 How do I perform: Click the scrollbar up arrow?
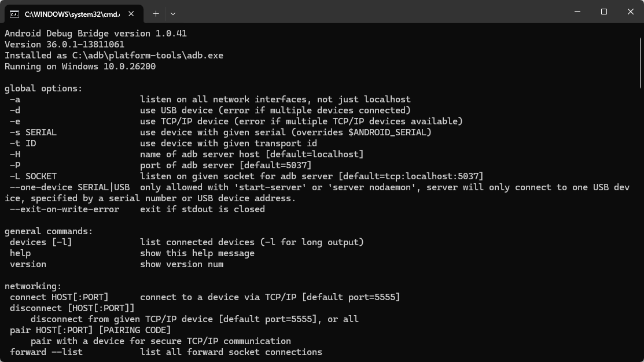pos(640,29)
